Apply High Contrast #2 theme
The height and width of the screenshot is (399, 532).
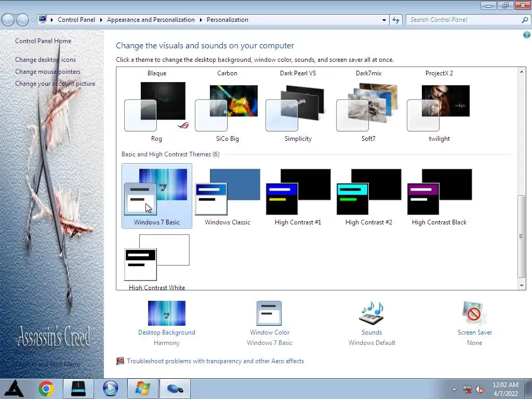pos(368,196)
